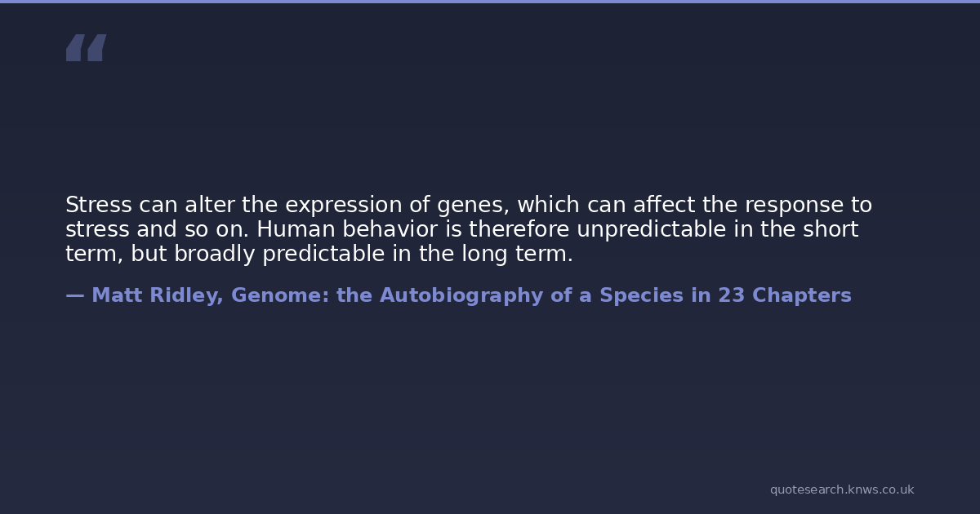This screenshot has width=980, height=514.
Task: Click the word "broadly" in the last line
Action: click(214, 254)
